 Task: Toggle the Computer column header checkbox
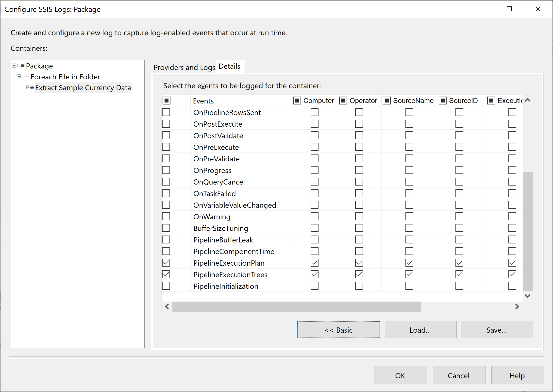[x=297, y=101]
